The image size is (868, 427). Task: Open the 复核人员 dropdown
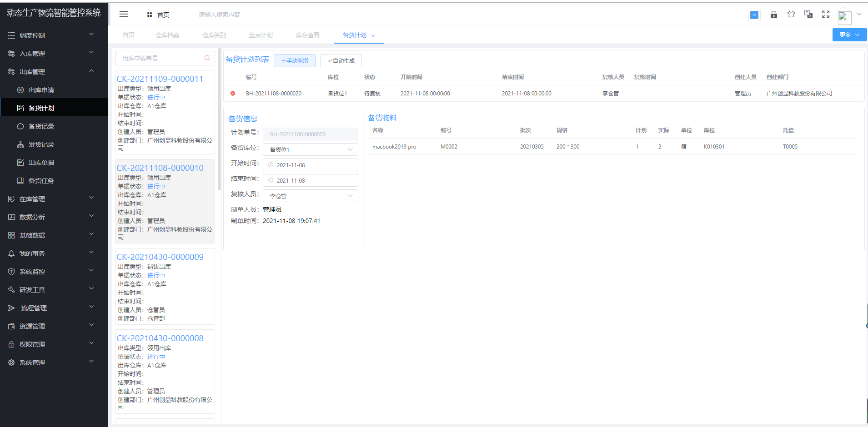point(311,196)
